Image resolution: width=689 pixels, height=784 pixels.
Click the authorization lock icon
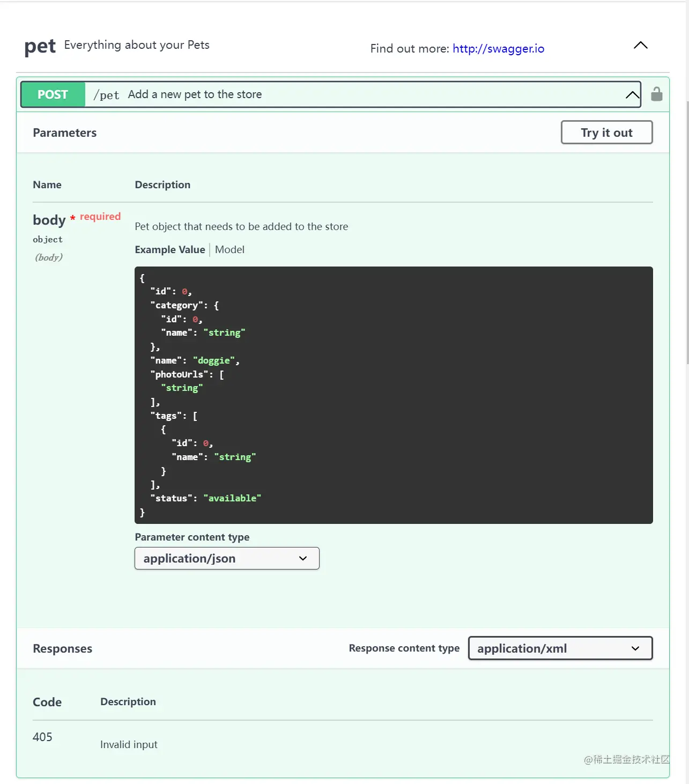point(656,94)
